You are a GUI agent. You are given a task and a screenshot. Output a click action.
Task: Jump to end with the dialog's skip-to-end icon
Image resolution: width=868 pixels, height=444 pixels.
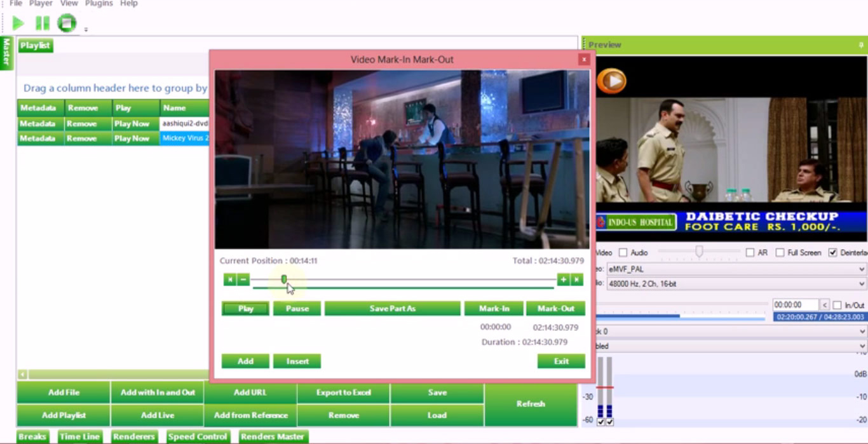point(577,279)
